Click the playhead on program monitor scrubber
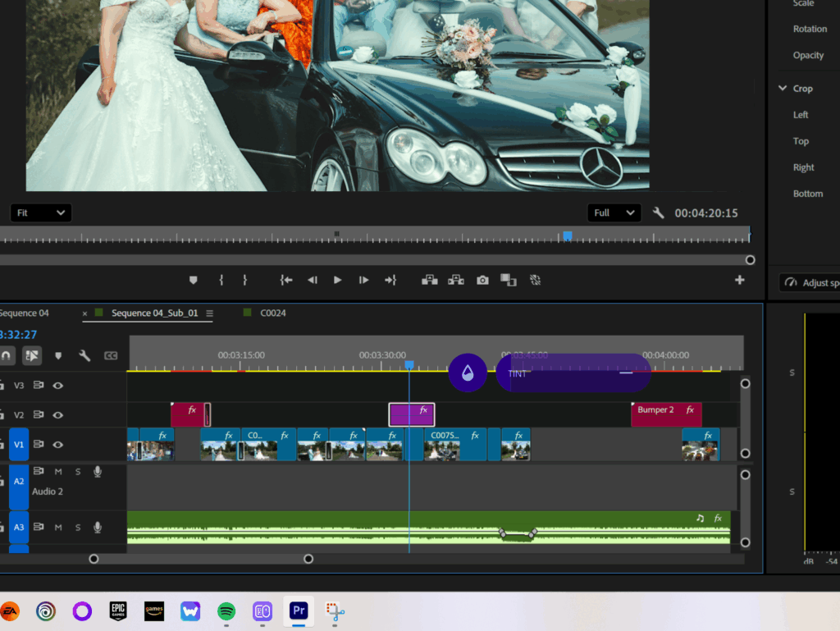The image size is (840, 631). click(x=567, y=235)
